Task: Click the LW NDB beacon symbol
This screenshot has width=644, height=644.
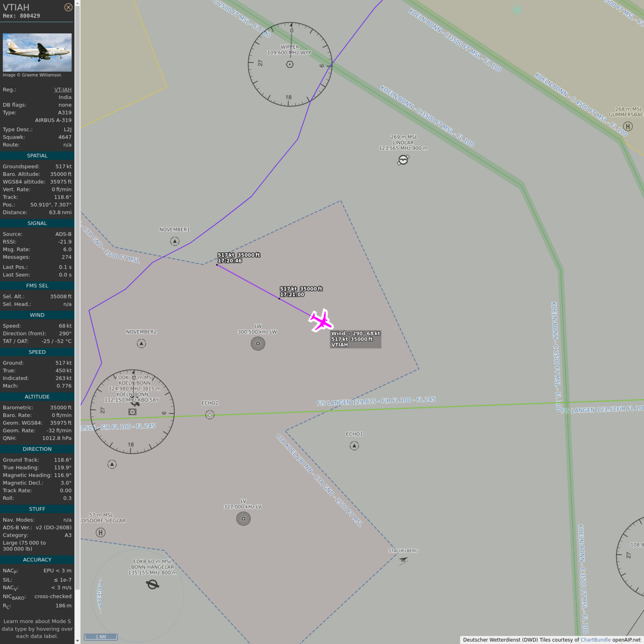Action: (258, 343)
